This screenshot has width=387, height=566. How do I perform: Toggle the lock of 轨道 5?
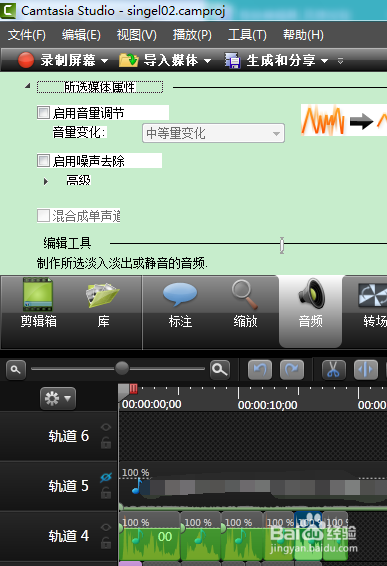[106, 492]
